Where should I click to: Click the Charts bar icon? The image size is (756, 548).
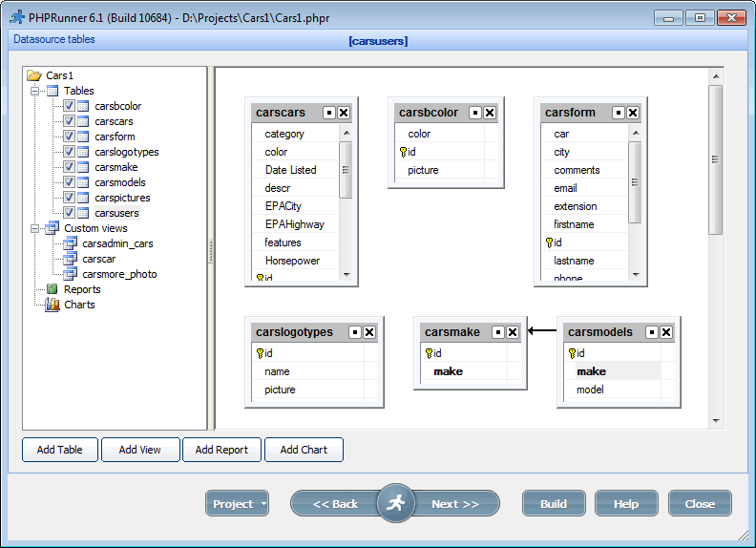52,305
